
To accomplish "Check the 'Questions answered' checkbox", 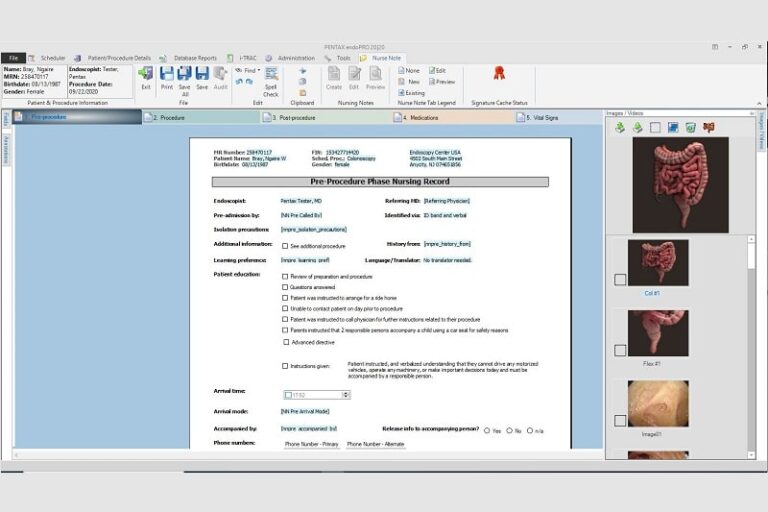I will click(x=285, y=287).
